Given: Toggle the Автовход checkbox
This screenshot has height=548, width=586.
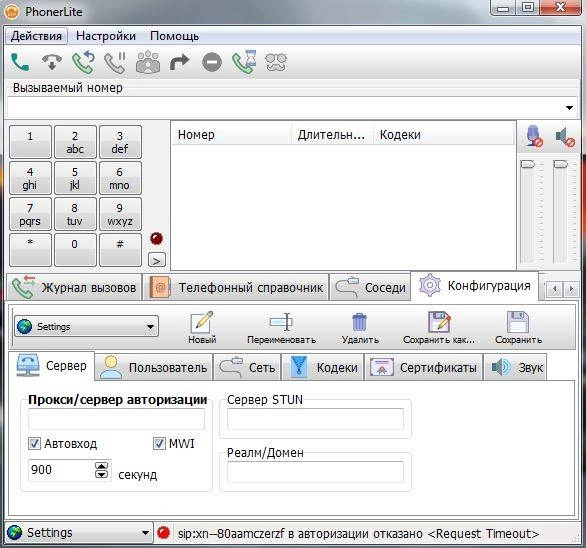Looking at the screenshot, I should (34, 444).
